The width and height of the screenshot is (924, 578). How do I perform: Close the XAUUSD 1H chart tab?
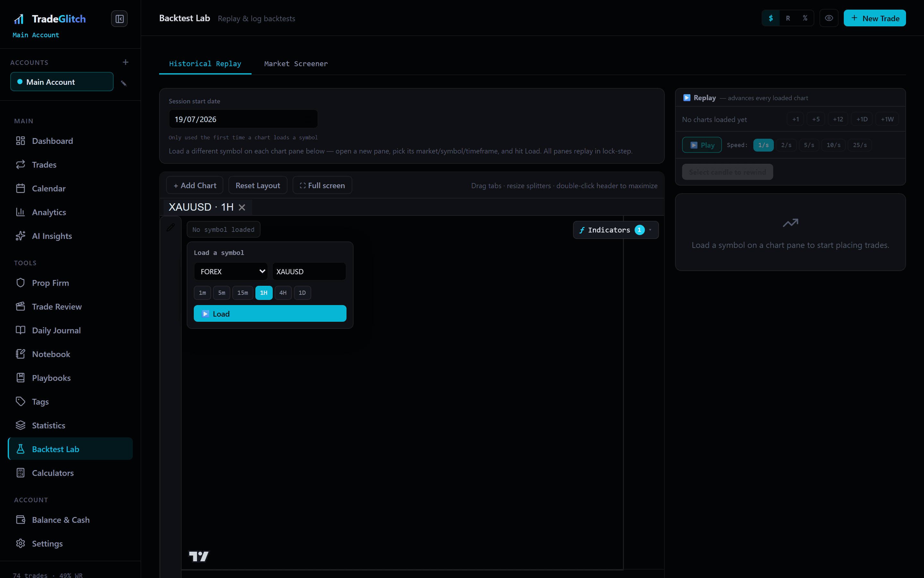point(242,207)
